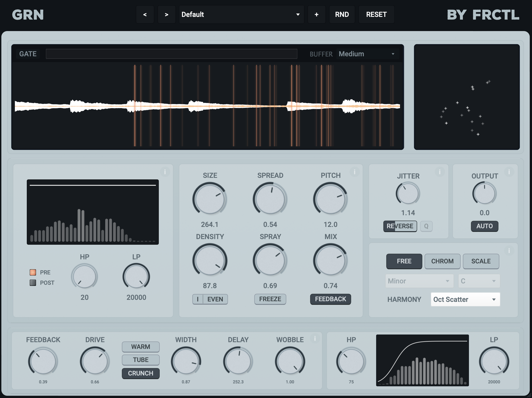Click the next preset arrow button
This screenshot has height=398, width=532.
pyautogui.click(x=166, y=14)
